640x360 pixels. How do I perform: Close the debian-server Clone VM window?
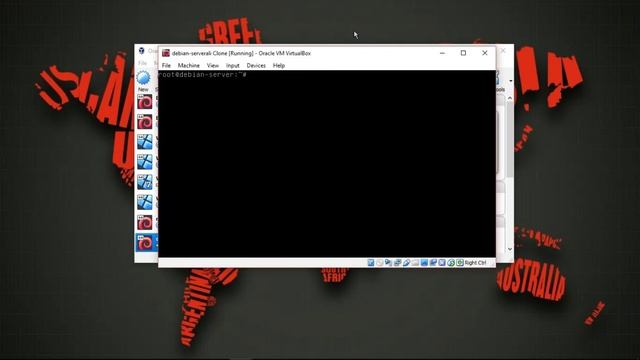tap(484, 53)
